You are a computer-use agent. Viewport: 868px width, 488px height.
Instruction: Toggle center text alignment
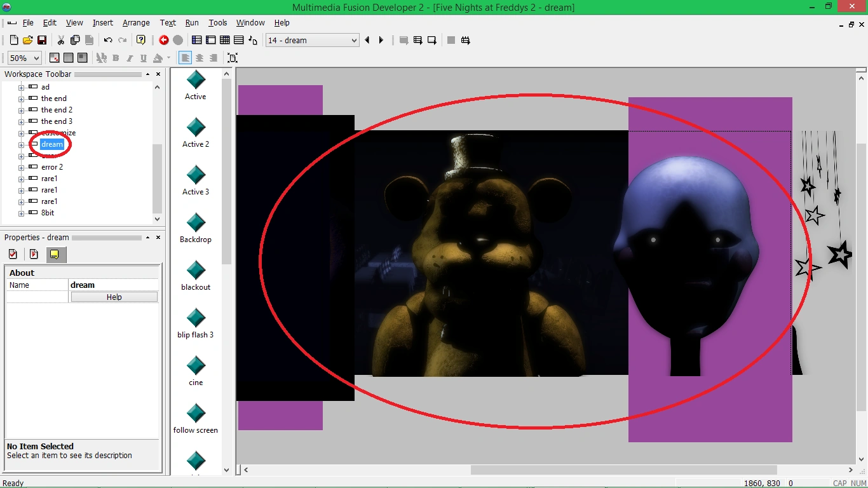tap(200, 58)
